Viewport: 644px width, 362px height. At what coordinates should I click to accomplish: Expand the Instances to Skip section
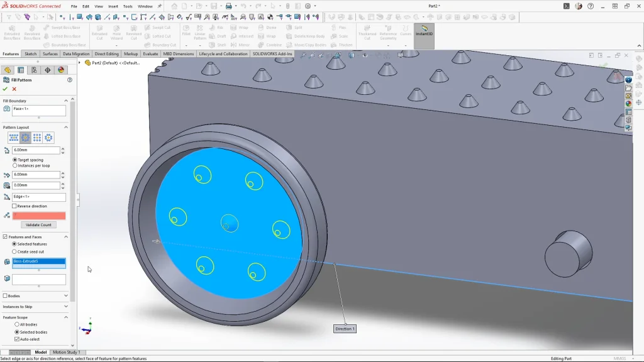(65, 307)
